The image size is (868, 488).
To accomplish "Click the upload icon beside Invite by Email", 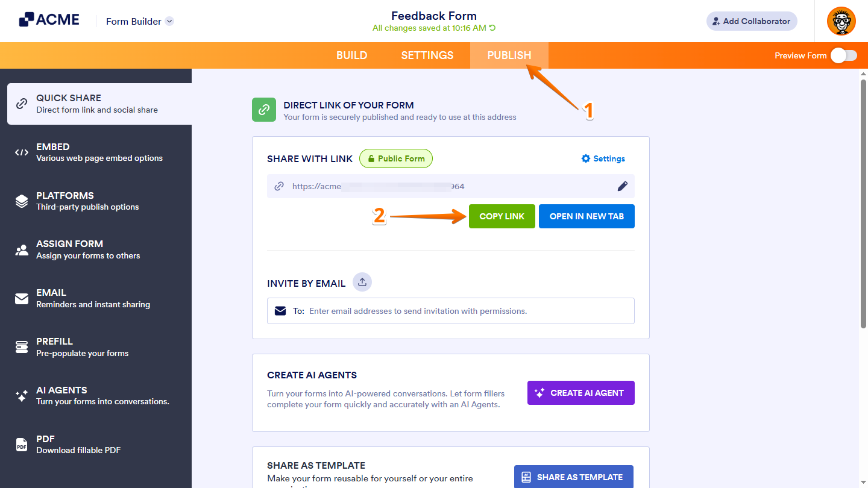I will pyautogui.click(x=362, y=281).
